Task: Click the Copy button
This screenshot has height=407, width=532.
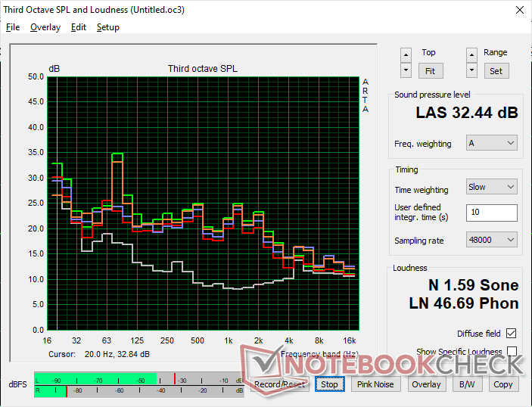Action: pos(502,384)
